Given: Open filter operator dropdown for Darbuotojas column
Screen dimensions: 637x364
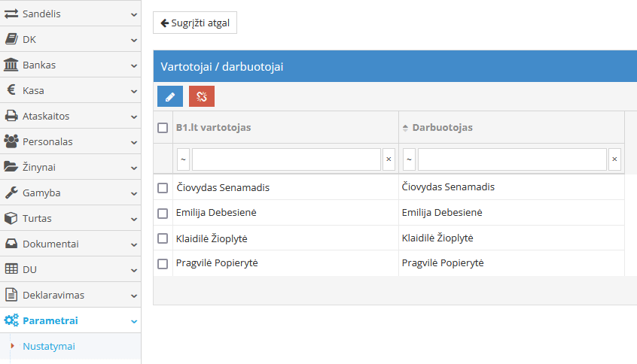Looking at the screenshot, I should pos(409,159).
